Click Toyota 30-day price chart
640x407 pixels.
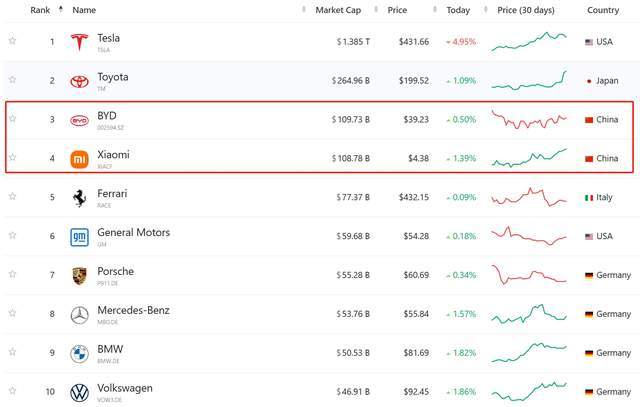tap(529, 80)
